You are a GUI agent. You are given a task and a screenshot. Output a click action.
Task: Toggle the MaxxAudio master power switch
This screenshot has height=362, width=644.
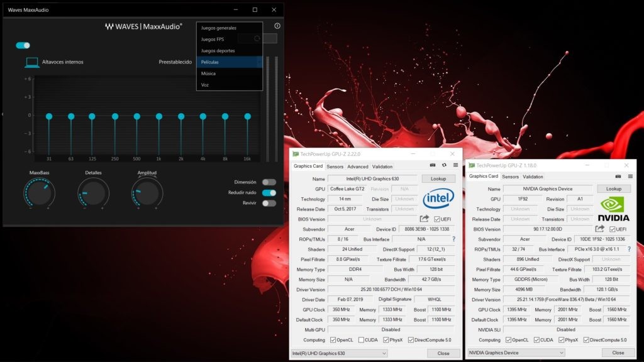tap(23, 45)
